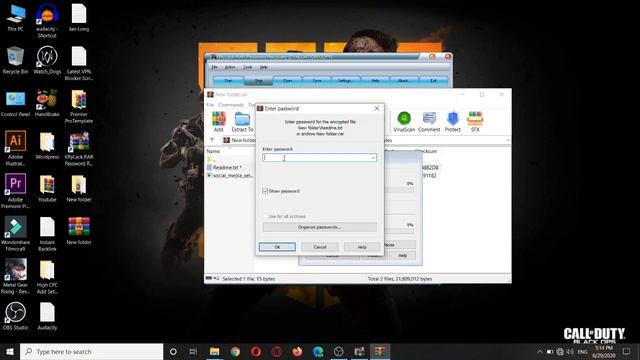Open Chrome from the taskbar
This screenshot has width=640, height=360.
[x=235, y=351]
